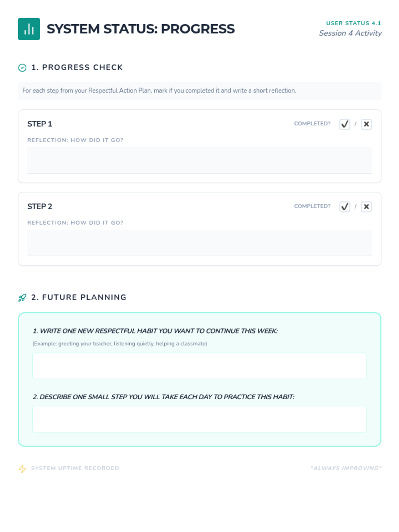399x532 pixels.
Task: Type in the Step 1 reflection field
Action: (199, 160)
